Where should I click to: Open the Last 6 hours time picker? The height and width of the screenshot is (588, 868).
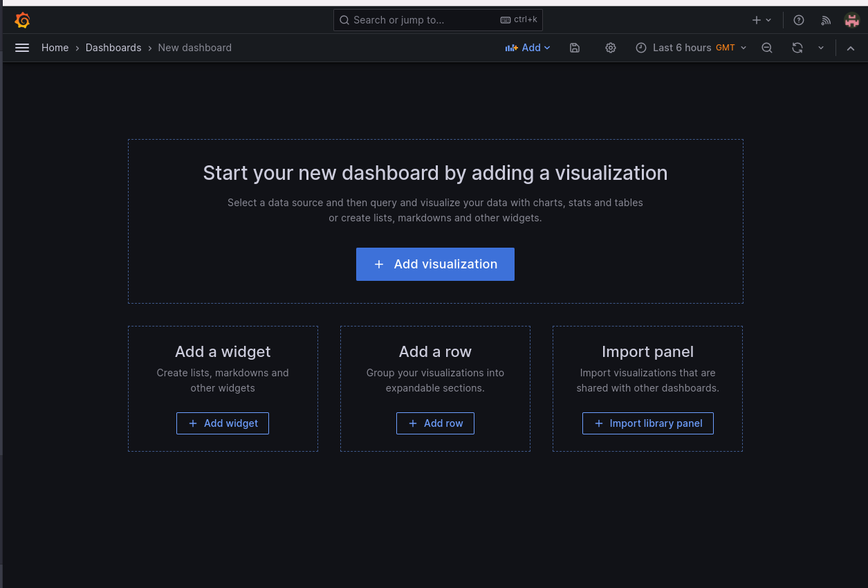click(691, 48)
